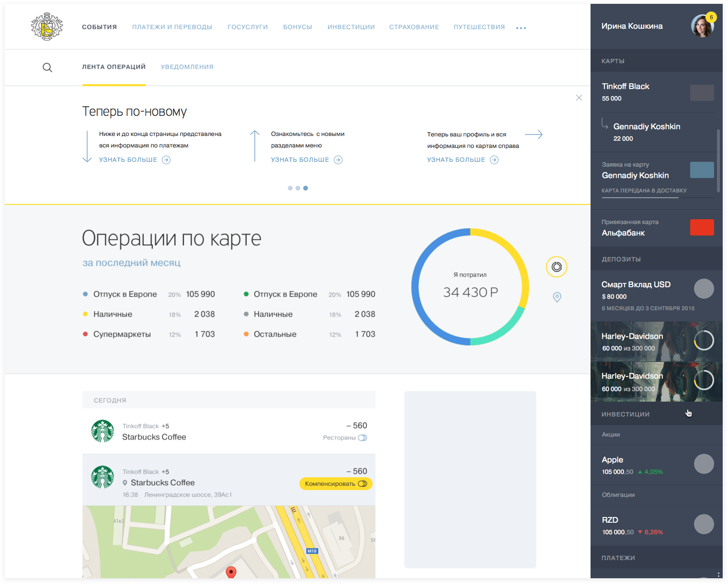Expand the first Starbucks Coffee transaction

click(x=229, y=431)
